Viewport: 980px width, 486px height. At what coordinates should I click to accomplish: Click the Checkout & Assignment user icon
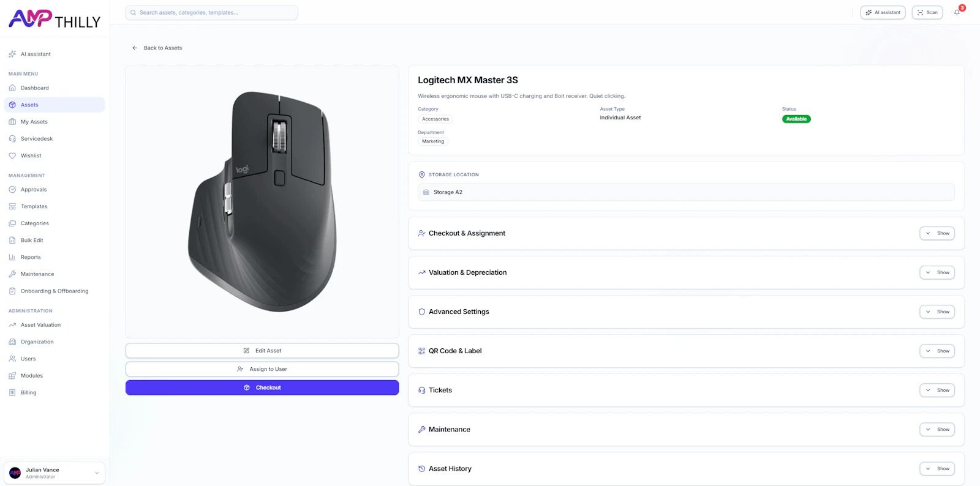(x=421, y=233)
